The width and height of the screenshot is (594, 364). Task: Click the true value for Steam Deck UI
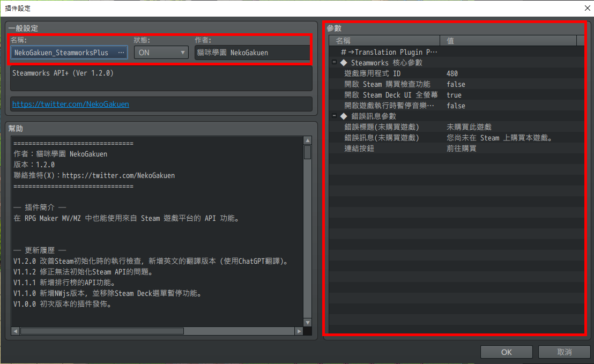click(454, 95)
